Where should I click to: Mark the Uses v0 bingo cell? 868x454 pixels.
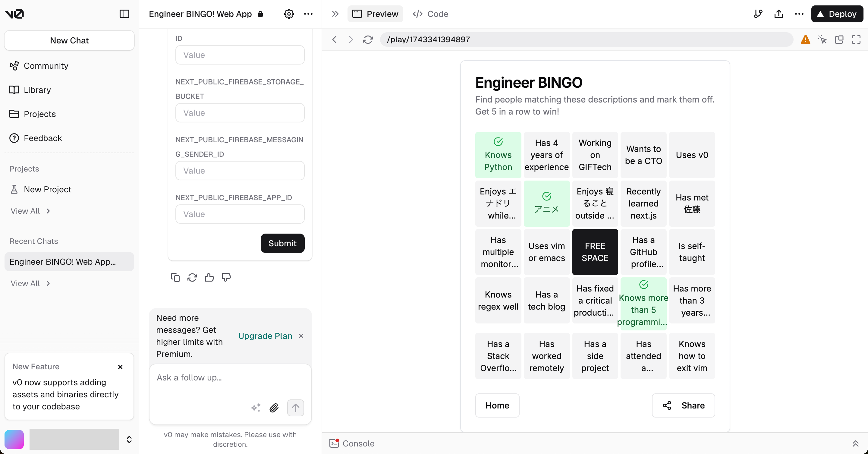pyautogui.click(x=691, y=155)
